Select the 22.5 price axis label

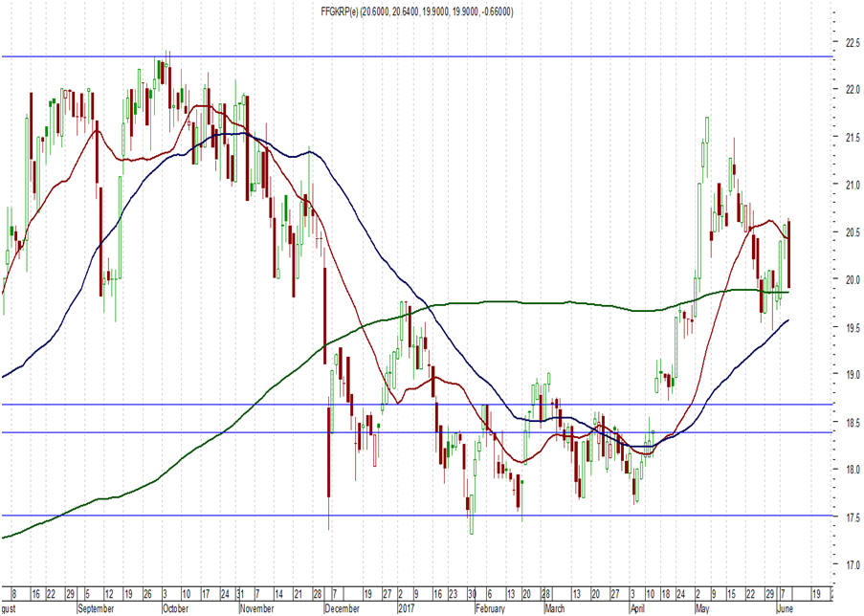coord(853,42)
